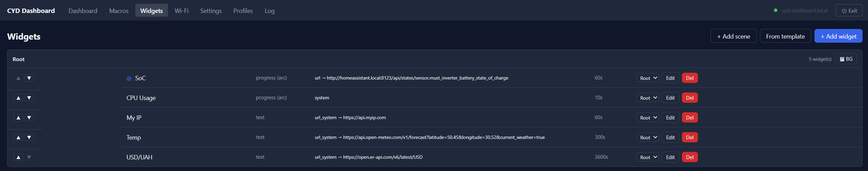Viewport: 868px width, 171px height.
Task: Click the + Add widget button
Action: coord(838,36)
